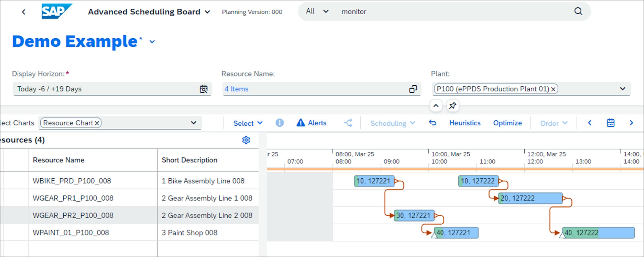Click the Display Horizon input field
Screen dimensions: 644x257
click(112, 89)
